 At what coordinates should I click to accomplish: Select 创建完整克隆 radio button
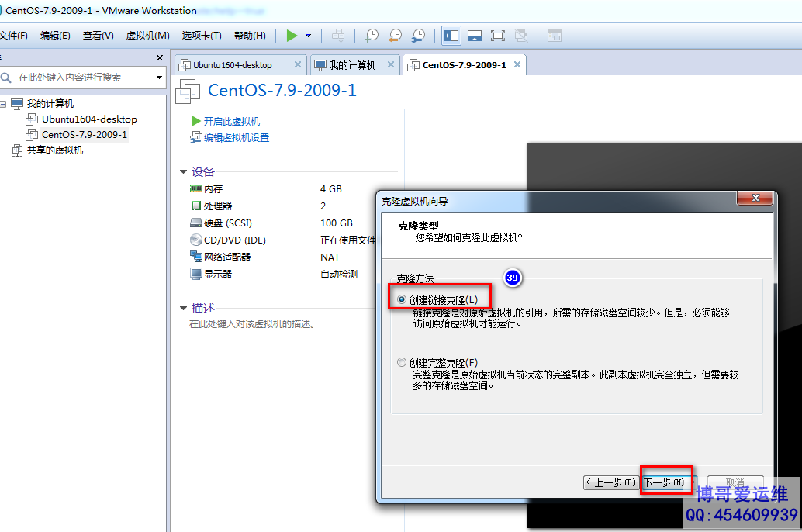tap(401, 362)
